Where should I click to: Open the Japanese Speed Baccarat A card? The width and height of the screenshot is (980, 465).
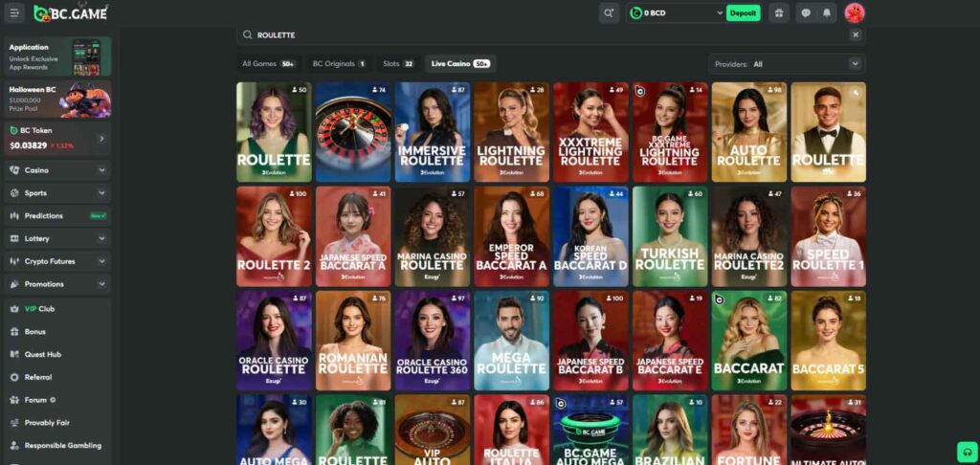click(353, 236)
